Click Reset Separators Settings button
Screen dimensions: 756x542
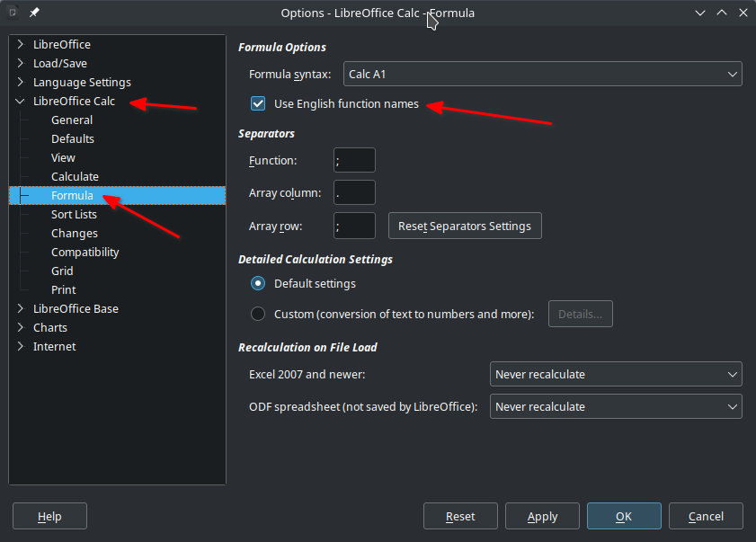(x=465, y=226)
